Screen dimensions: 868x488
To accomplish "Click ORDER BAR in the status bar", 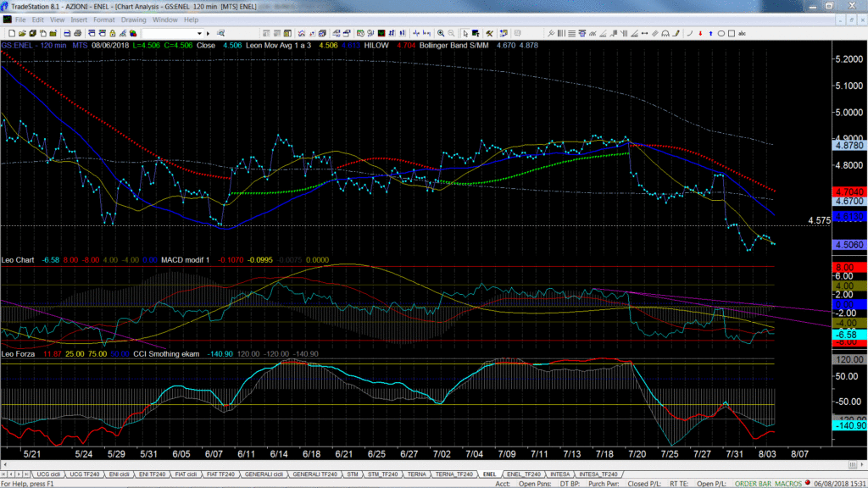I will pos(753,484).
